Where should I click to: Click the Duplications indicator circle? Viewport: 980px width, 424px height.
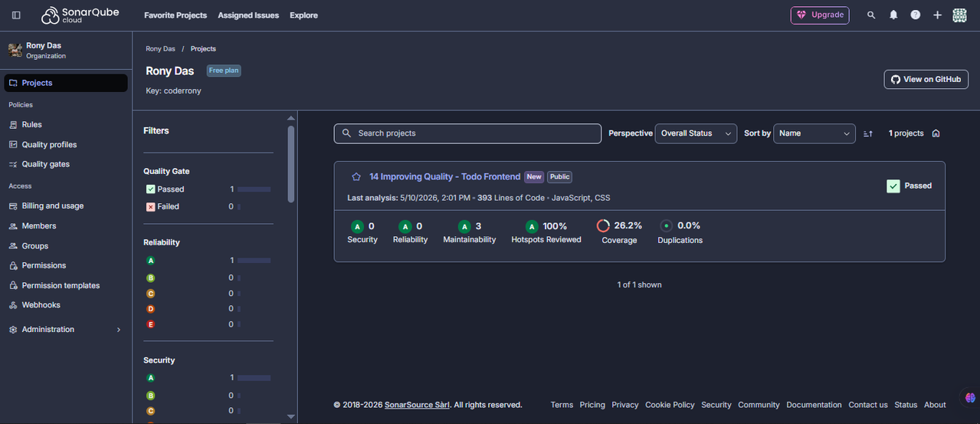pos(666,226)
